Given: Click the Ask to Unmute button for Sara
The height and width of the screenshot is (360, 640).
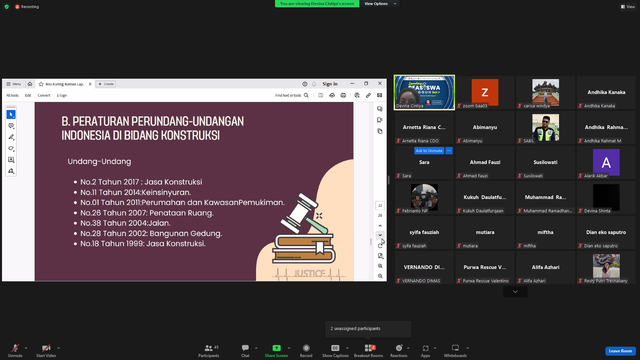Looking at the screenshot, I should tap(429, 151).
